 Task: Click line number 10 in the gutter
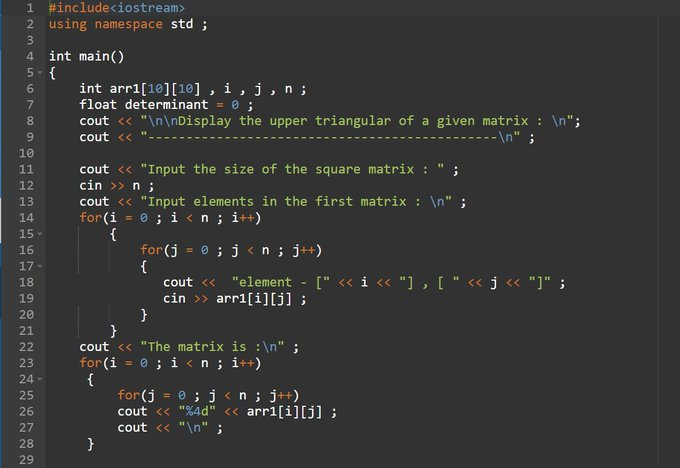(x=26, y=153)
